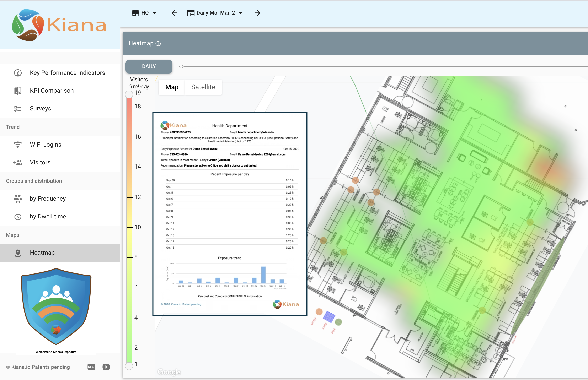This screenshot has width=588, height=380.
Task: Click the upper legend handle at 19
Action: pos(129,94)
